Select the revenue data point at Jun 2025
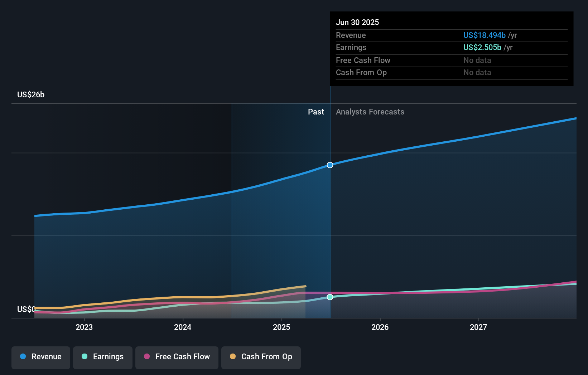The height and width of the screenshot is (375, 588). coord(330,165)
